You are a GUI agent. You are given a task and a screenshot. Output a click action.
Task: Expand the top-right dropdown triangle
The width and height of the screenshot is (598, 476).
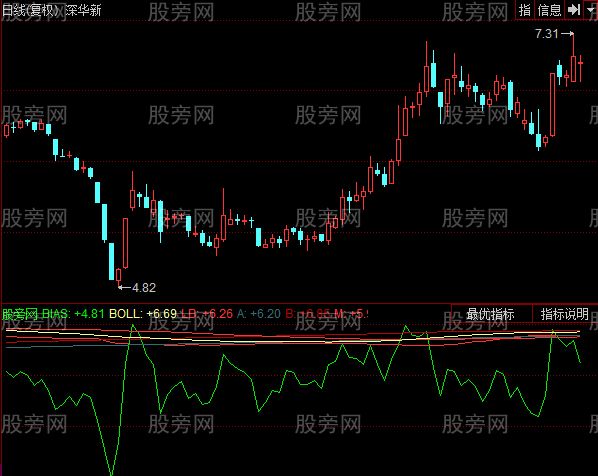(x=591, y=10)
